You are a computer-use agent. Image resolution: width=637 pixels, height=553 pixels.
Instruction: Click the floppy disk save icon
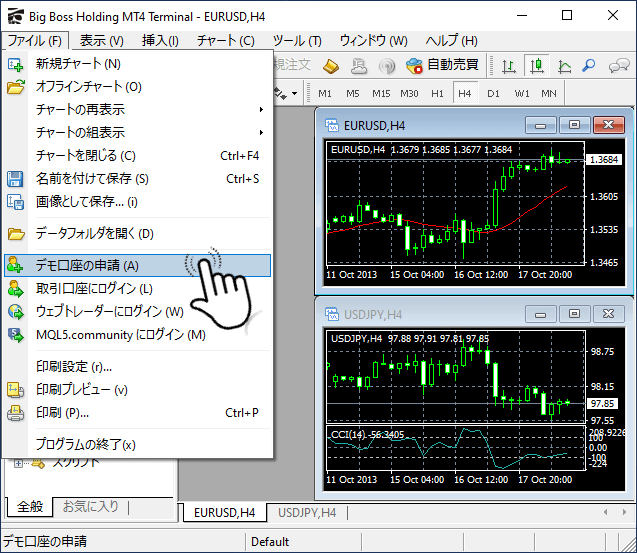tap(15, 179)
